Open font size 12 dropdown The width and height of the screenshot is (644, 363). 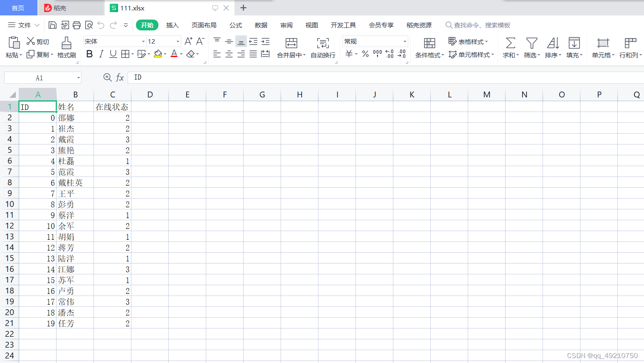[x=178, y=41]
